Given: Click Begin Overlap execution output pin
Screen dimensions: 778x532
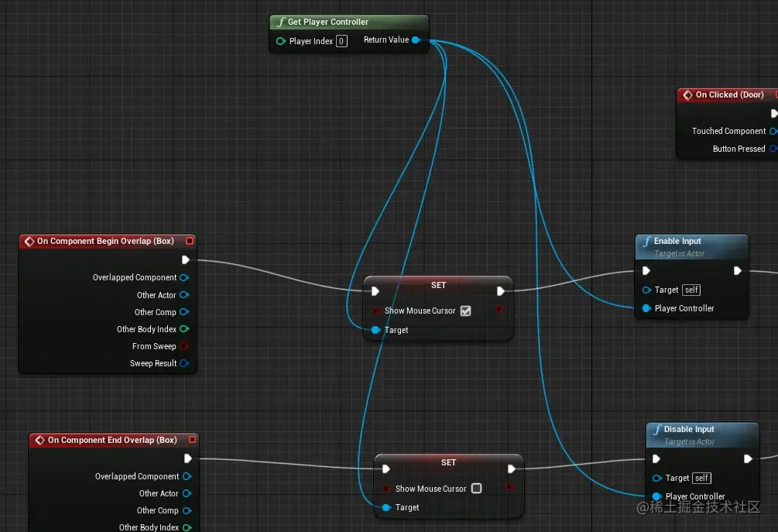Looking at the screenshot, I should click(x=186, y=259).
